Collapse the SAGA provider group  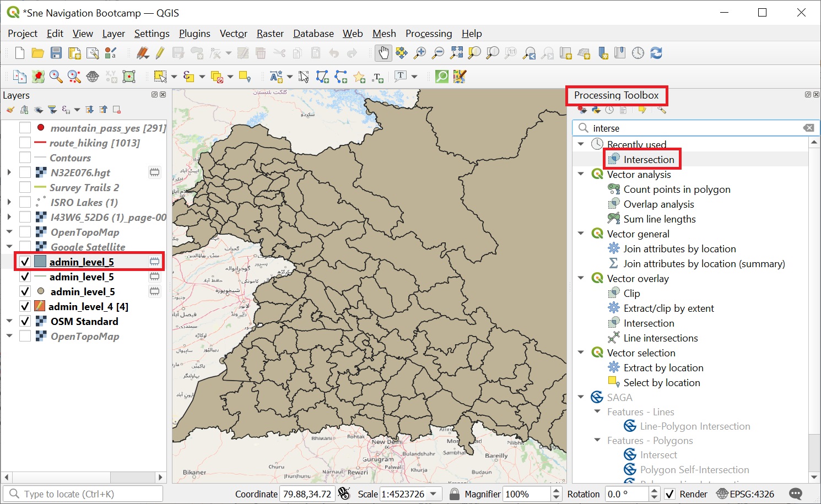pos(581,397)
